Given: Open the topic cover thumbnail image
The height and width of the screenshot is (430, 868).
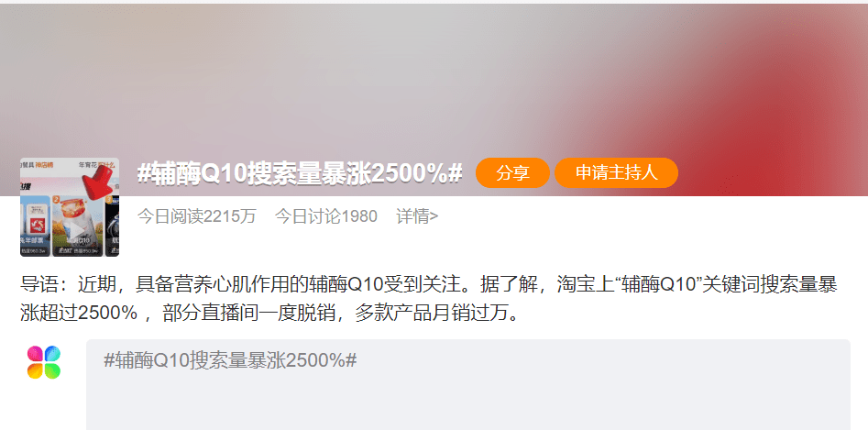Looking at the screenshot, I should tap(70, 207).
